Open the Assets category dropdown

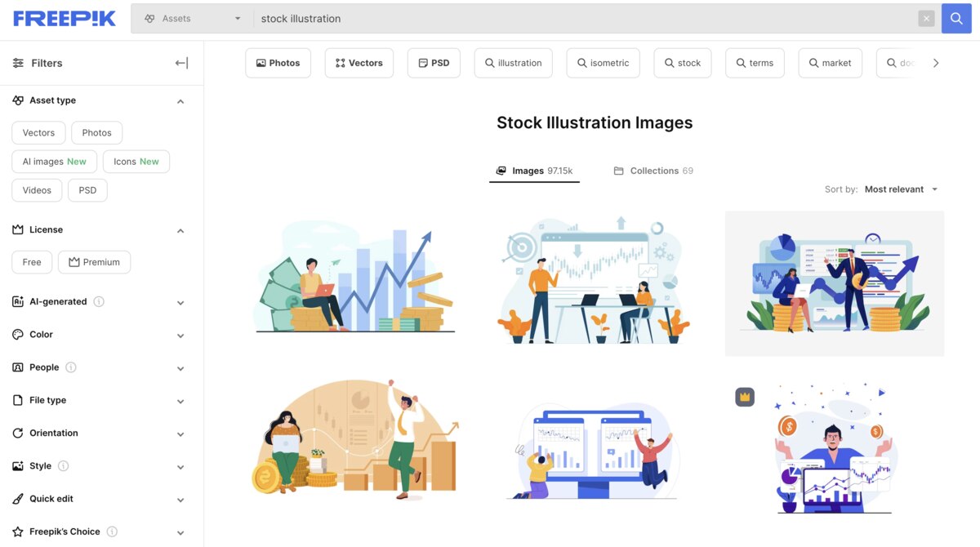click(189, 17)
